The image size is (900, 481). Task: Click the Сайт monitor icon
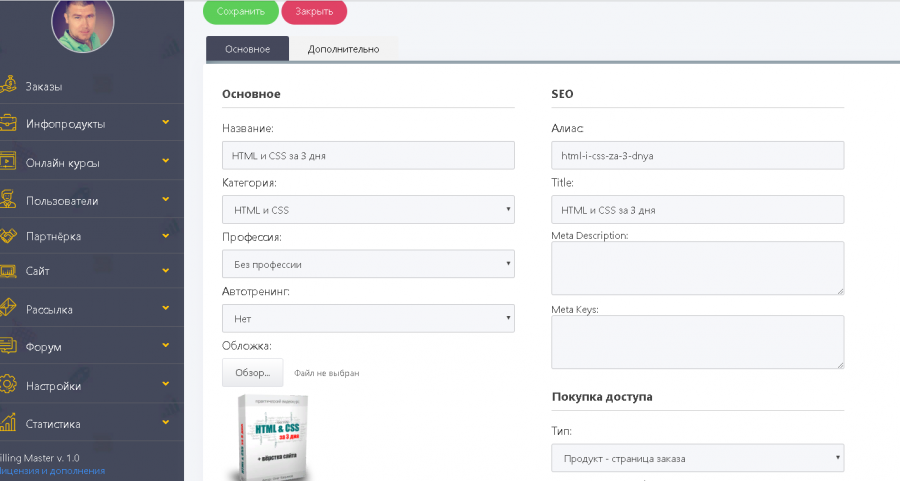point(7,271)
